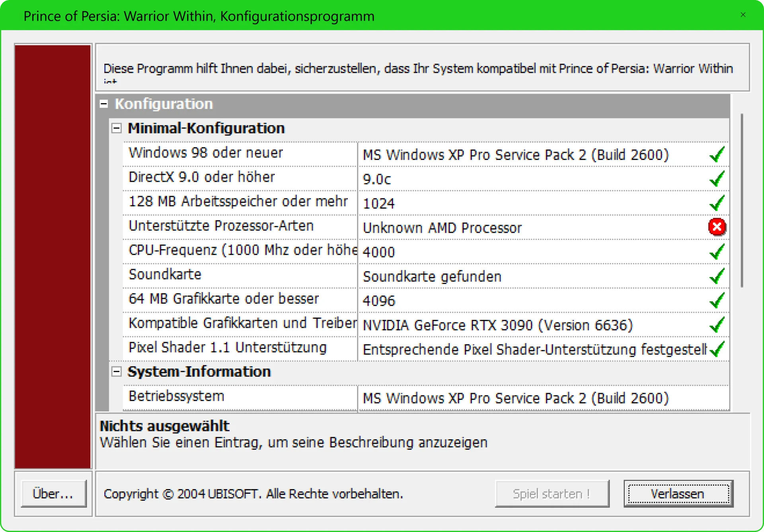Collapse the Konfiguration section

pyautogui.click(x=104, y=104)
